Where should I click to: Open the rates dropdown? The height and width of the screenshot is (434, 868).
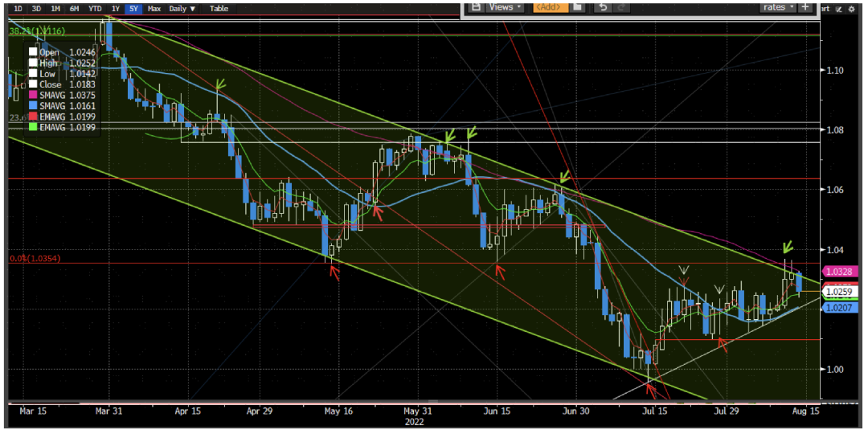(x=779, y=7)
